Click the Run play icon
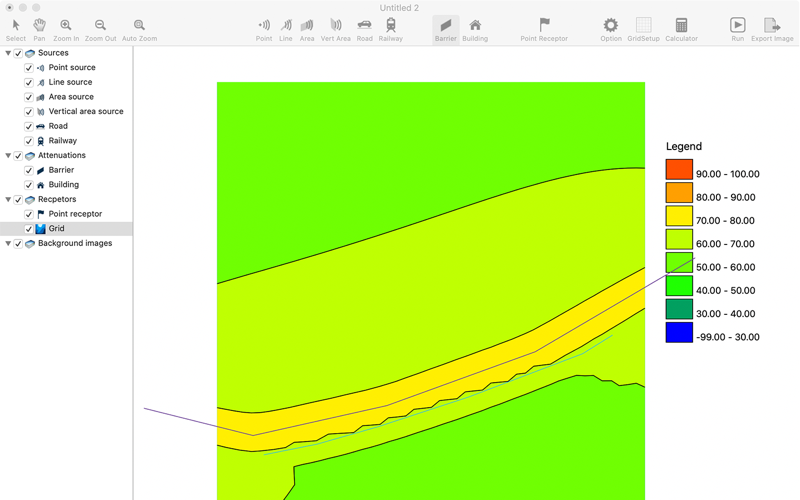 [x=737, y=24]
